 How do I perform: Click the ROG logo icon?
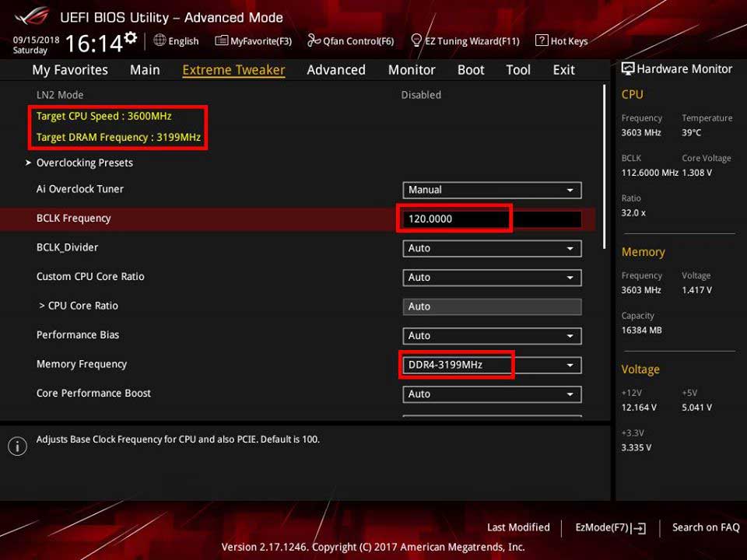(31, 16)
